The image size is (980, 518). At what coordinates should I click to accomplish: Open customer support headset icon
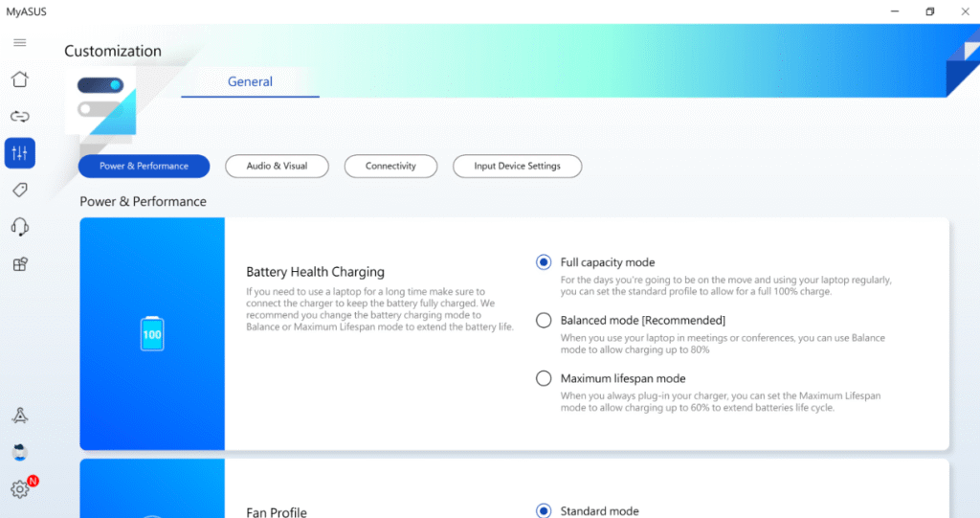[x=20, y=227]
